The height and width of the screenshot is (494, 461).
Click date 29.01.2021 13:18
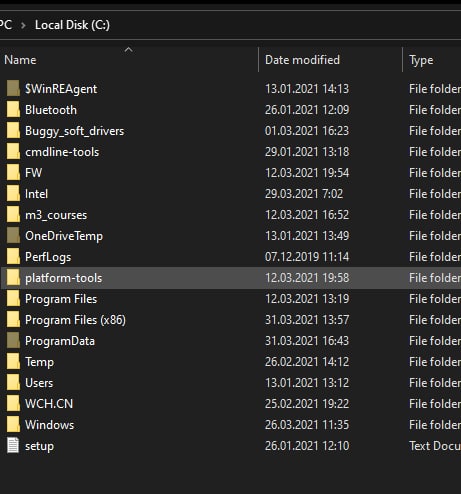click(307, 152)
